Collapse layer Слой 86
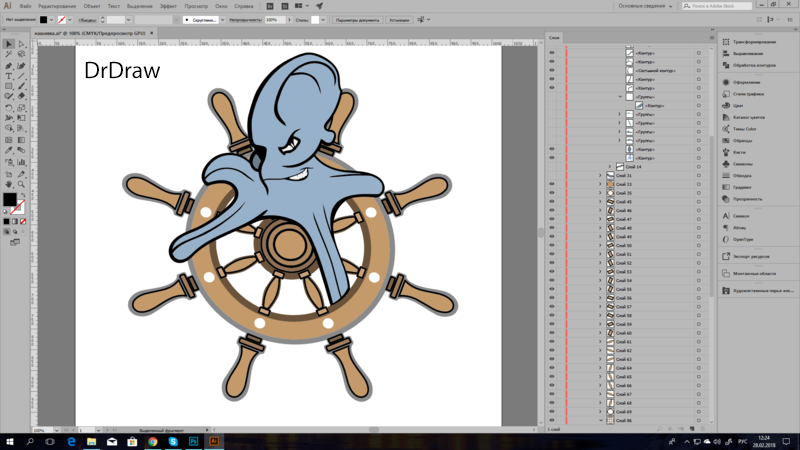Screen dimensions: 800x450 click(x=601, y=420)
